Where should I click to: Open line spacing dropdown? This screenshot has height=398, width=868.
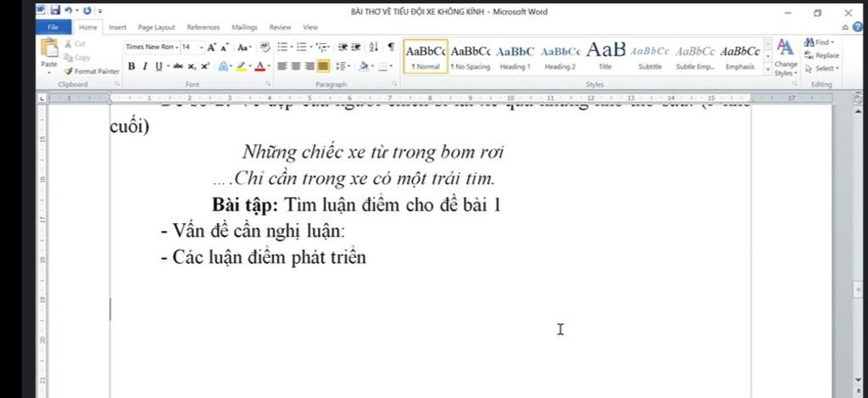[x=343, y=66]
